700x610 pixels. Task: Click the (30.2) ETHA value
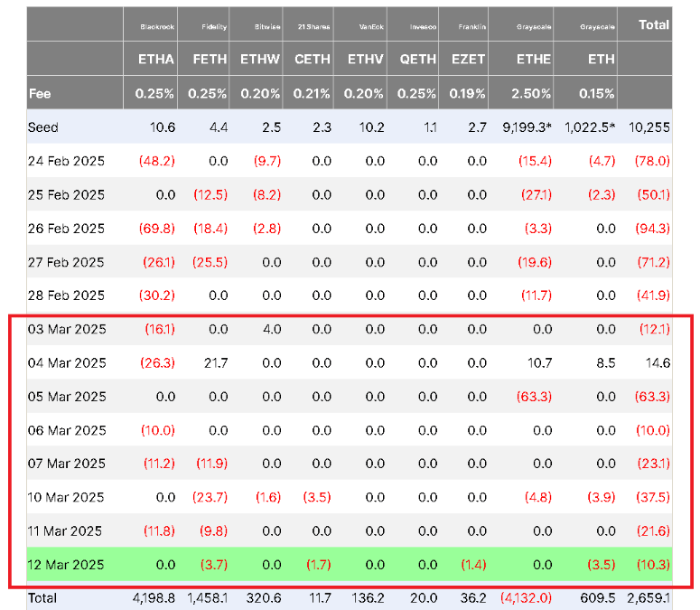click(x=157, y=296)
